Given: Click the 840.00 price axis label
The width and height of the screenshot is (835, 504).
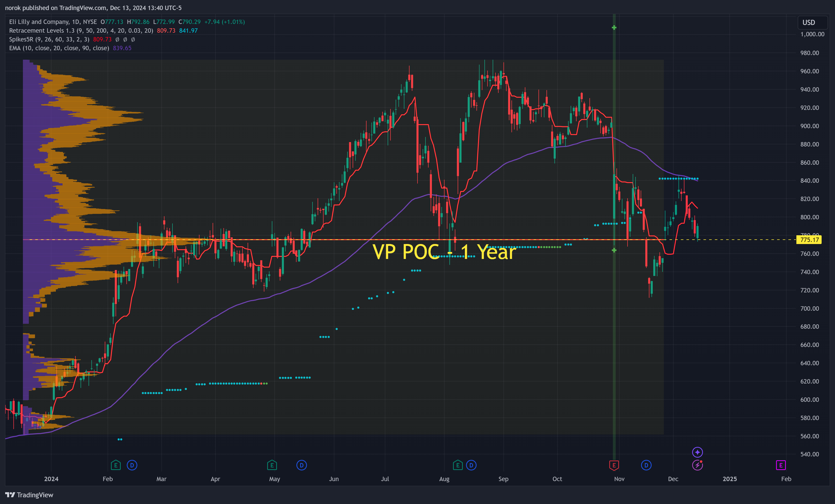Looking at the screenshot, I should point(810,181).
